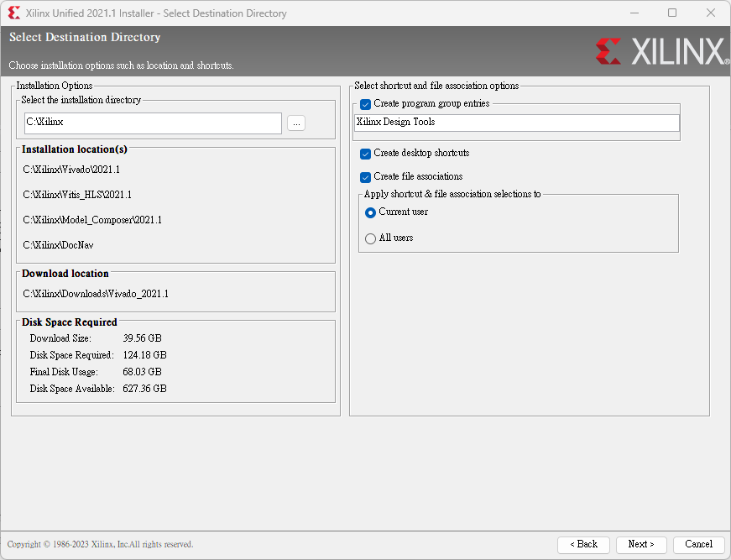Click the 124.18 GB disk space required value

coord(144,355)
